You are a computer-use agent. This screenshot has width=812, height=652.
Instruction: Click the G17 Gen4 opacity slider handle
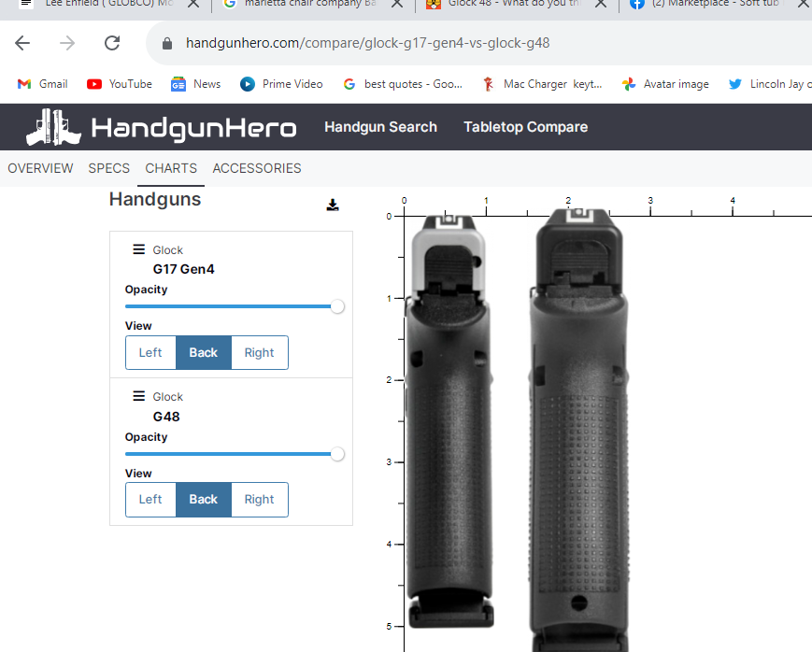(337, 306)
